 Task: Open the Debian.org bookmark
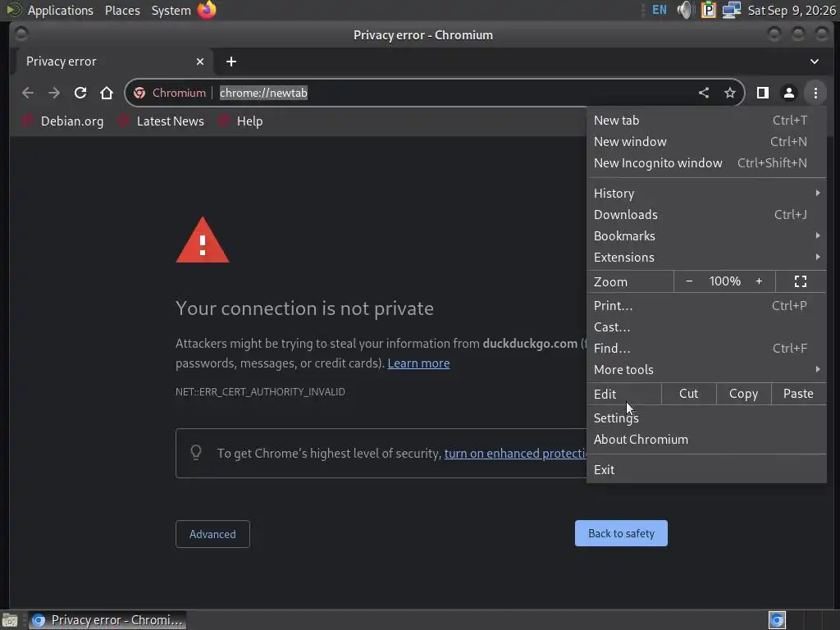click(x=62, y=121)
